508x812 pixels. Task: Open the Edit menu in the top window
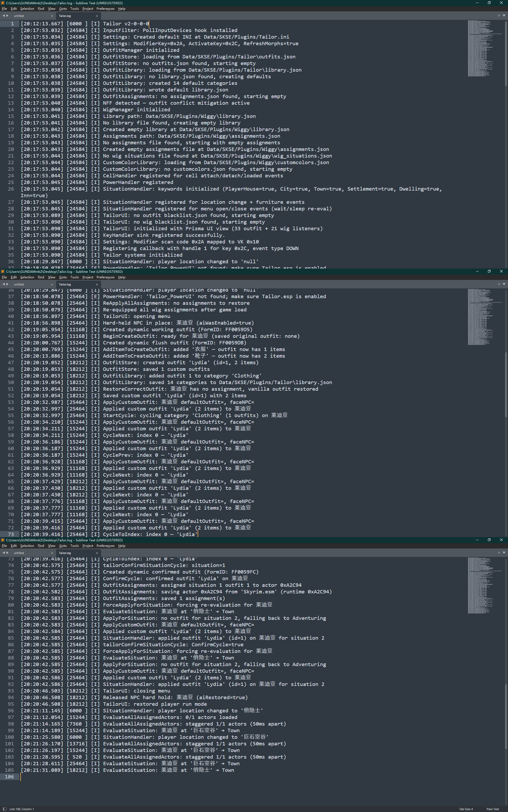tap(14, 9)
